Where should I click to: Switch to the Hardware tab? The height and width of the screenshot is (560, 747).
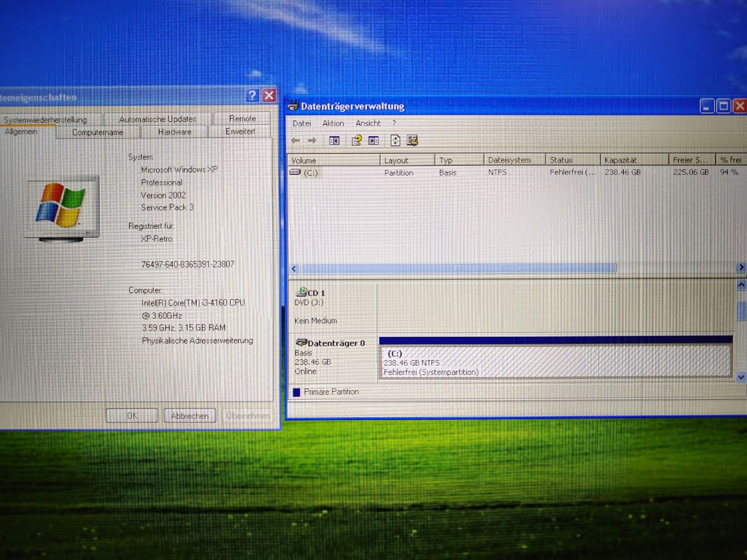pos(174,132)
